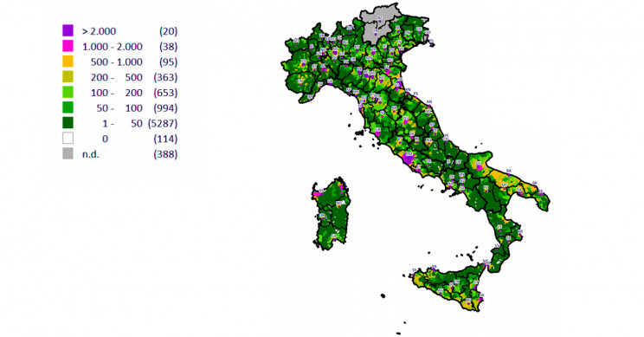Click the count '(388)' in legend

coord(165,154)
